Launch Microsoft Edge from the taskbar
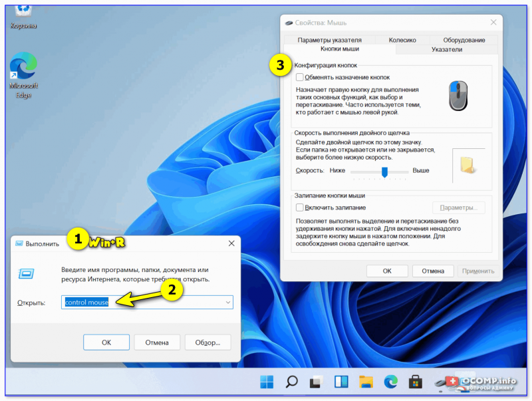532x401 pixels. tap(390, 382)
